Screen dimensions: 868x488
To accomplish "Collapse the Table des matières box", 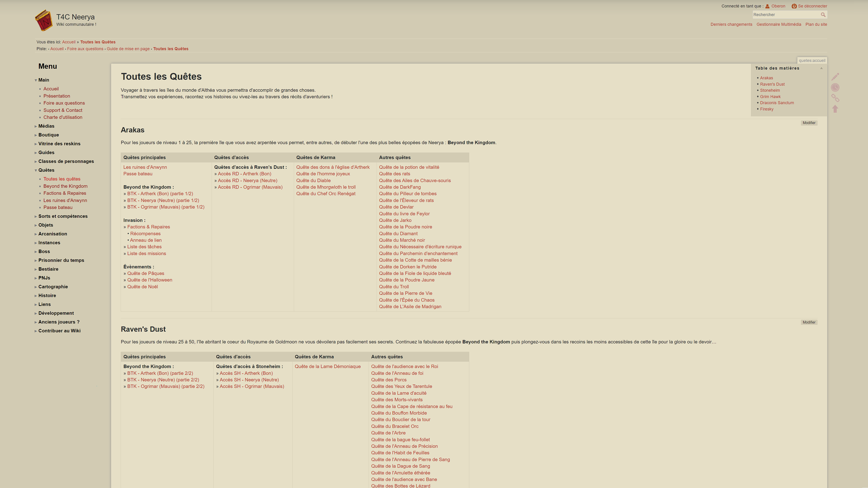I will (x=821, y=68).
